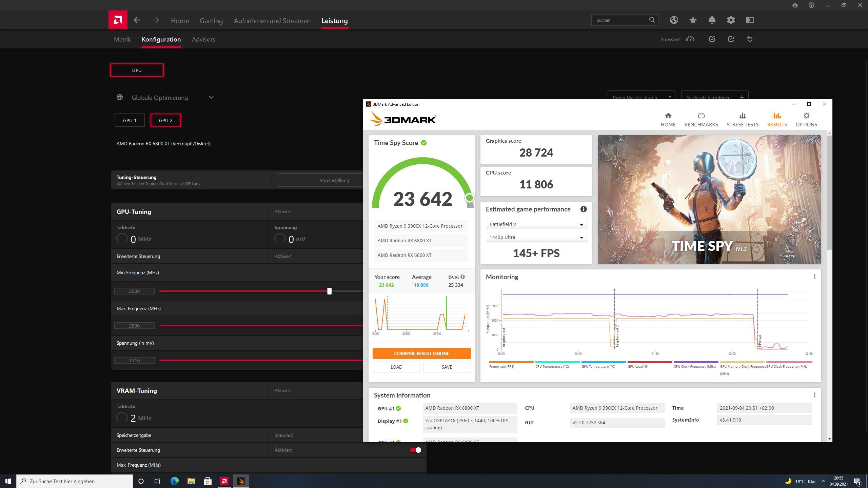Reset tuning with the undo icon
Viewport: 868px width, 488px height.
750,39
